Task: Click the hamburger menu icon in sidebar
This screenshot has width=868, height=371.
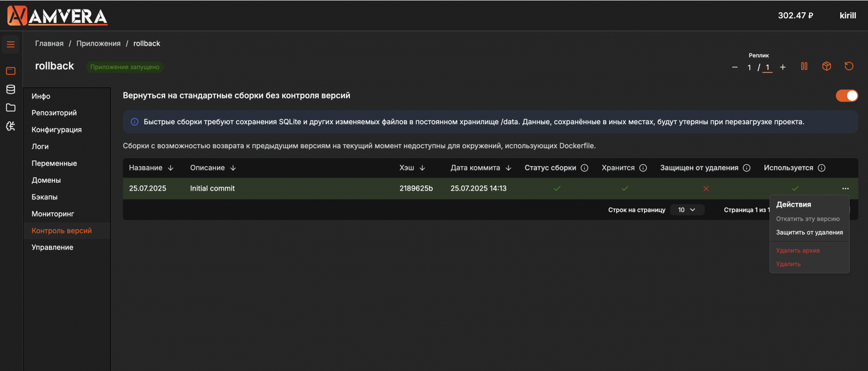Action: coord(11,45)
